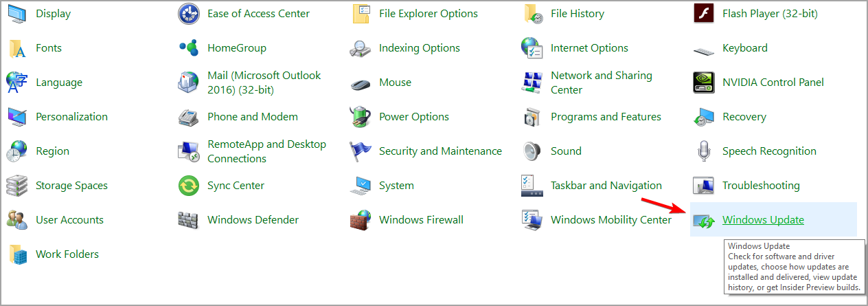The height and width of the screenshot is (306, 868).
Task: Click the System computer icon
Action: [361, 186]
